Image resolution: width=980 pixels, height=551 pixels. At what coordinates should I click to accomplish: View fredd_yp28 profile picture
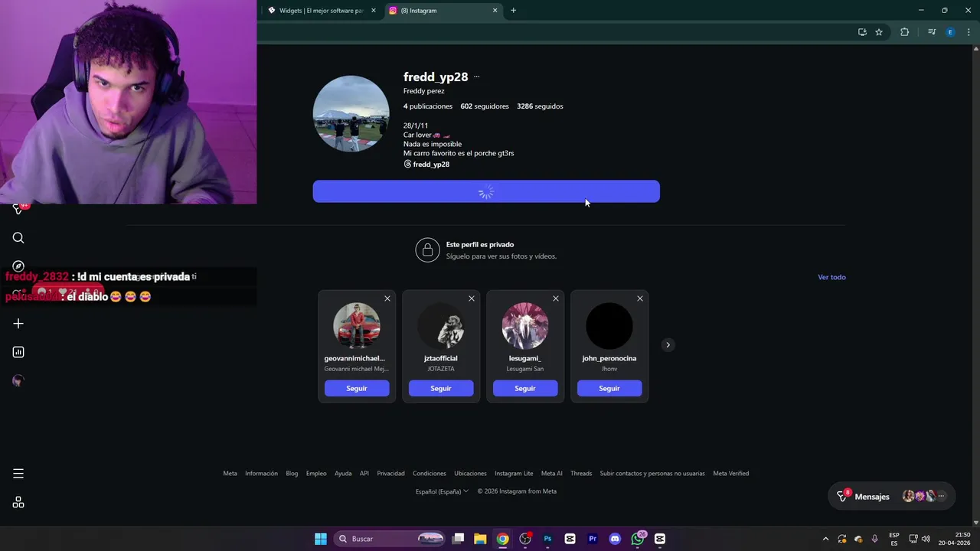click(x=351, y=113)
